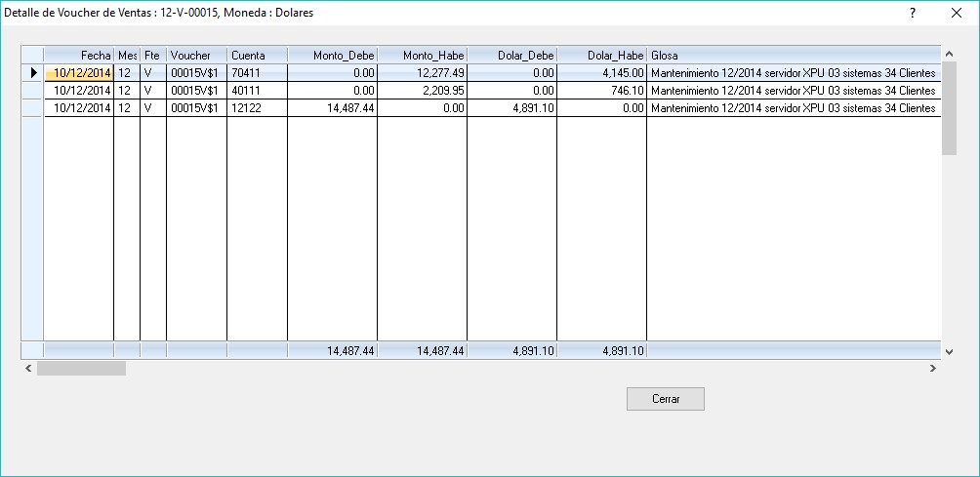Click the Cuenta column header
The width and height of the screenshot is (980, 477).
tap(257, 55)
